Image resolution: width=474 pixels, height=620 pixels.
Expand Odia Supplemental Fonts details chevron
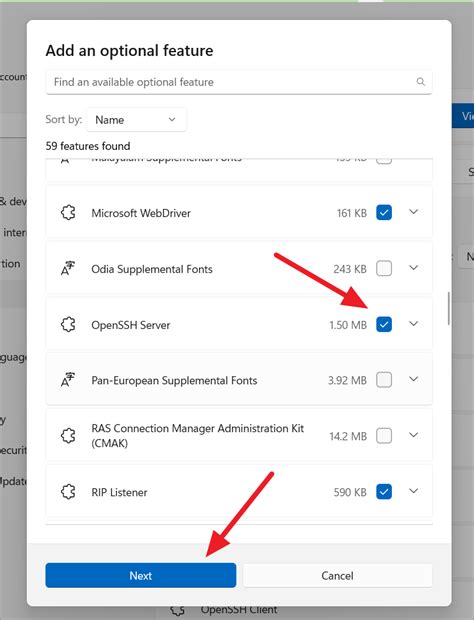414,268
